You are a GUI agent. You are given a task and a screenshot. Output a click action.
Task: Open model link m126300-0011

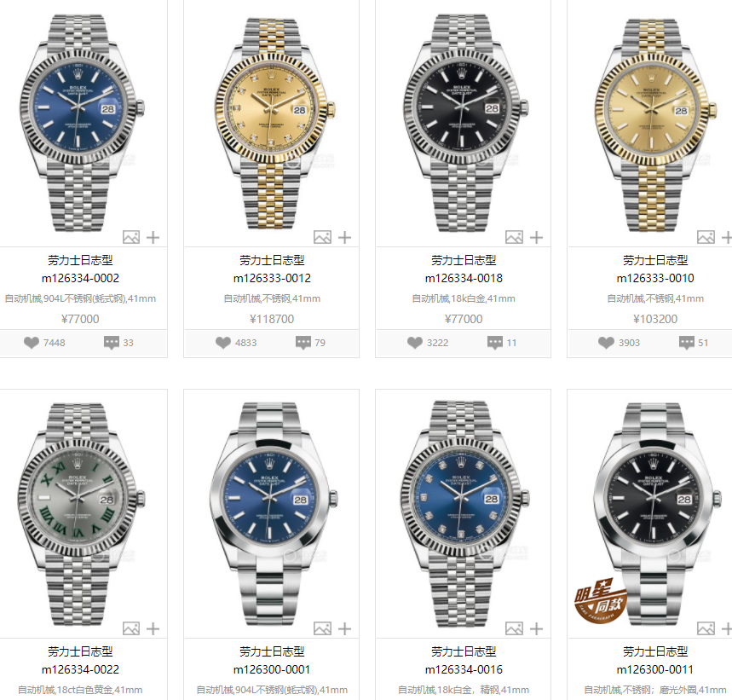[x=655, y=669]
